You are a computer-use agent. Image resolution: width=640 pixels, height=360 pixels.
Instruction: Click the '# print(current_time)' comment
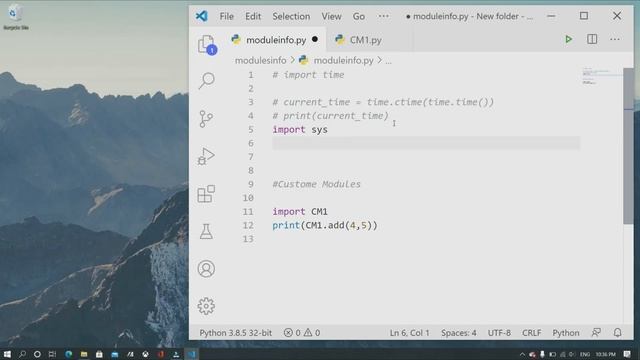point(331,116)
